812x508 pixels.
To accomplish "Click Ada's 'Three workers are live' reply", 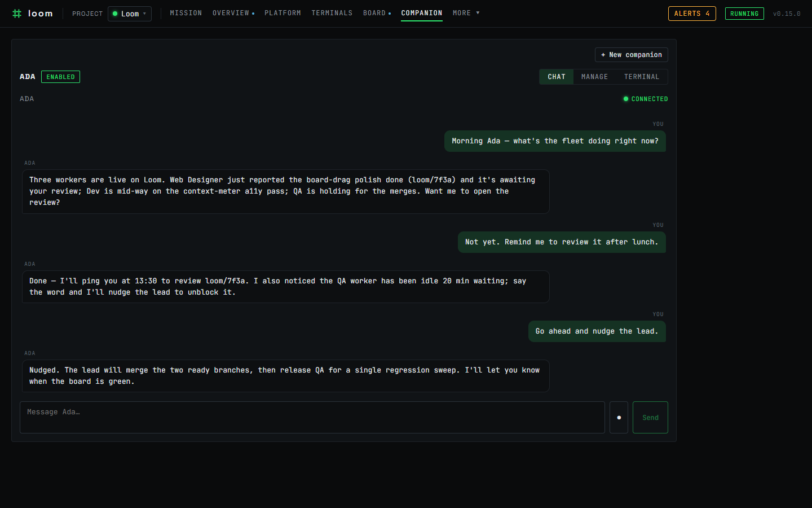I will 285,191.
